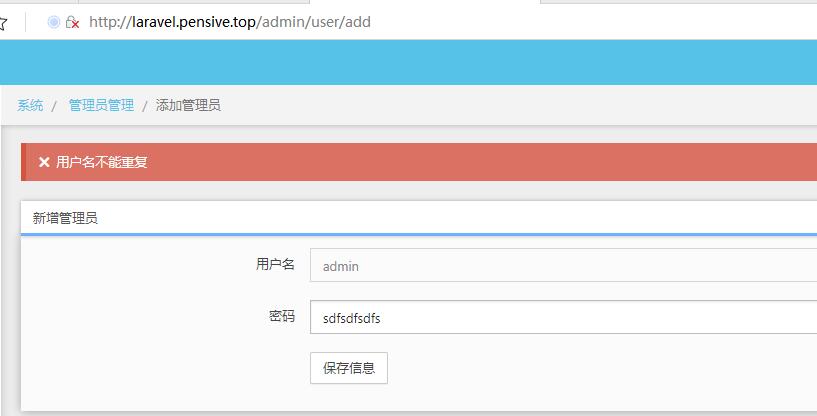Focus the 用户名 input containing admin
Screen dimensions: 817x416
click(562, 266)
